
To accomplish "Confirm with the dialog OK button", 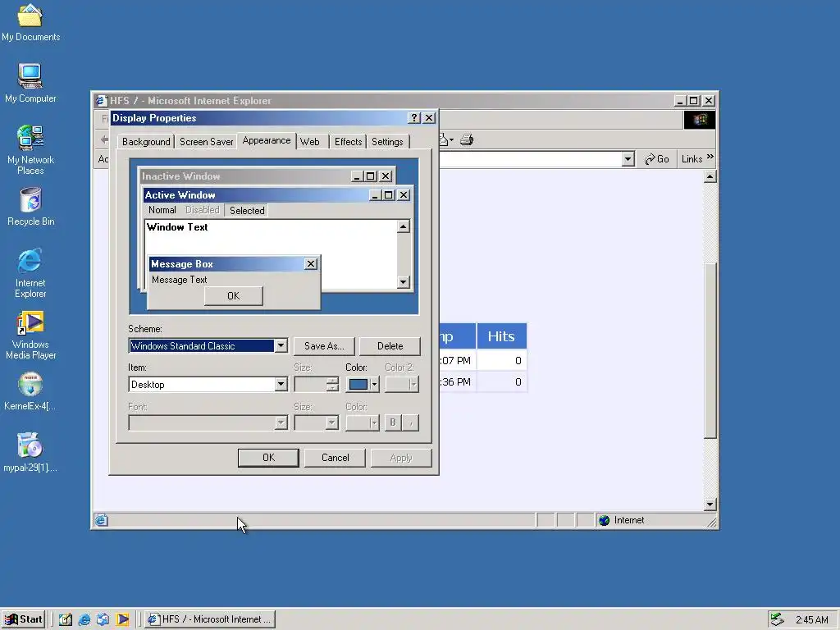I will coord(268,458).
